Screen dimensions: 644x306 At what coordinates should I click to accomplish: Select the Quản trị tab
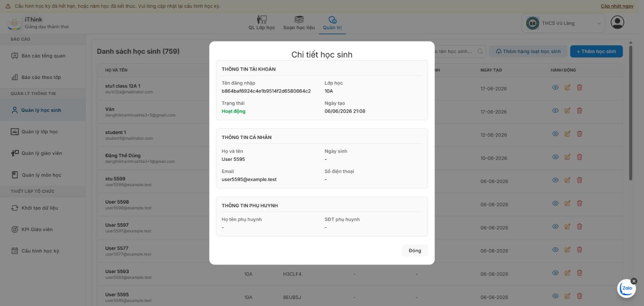[x=332, y=23]
